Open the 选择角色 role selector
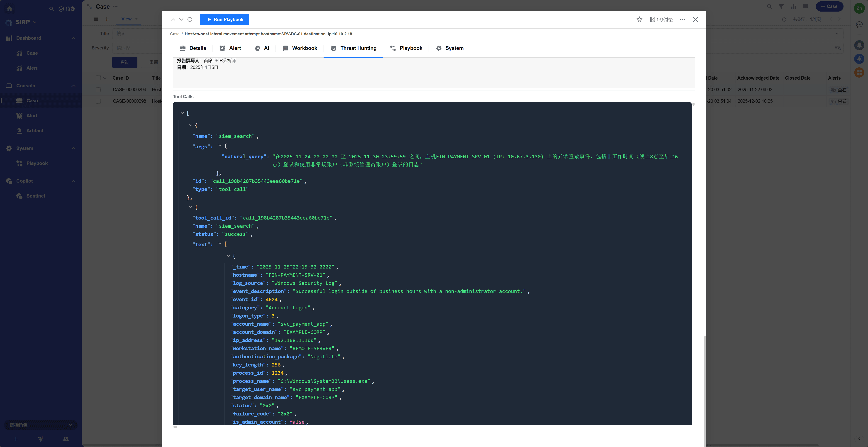This screenshot has width=868, height=447. 40,425
